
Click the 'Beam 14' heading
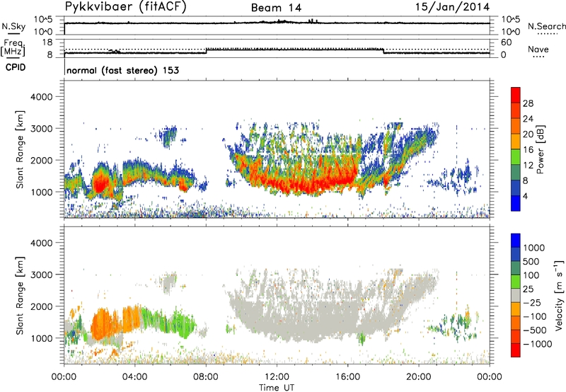276,8
